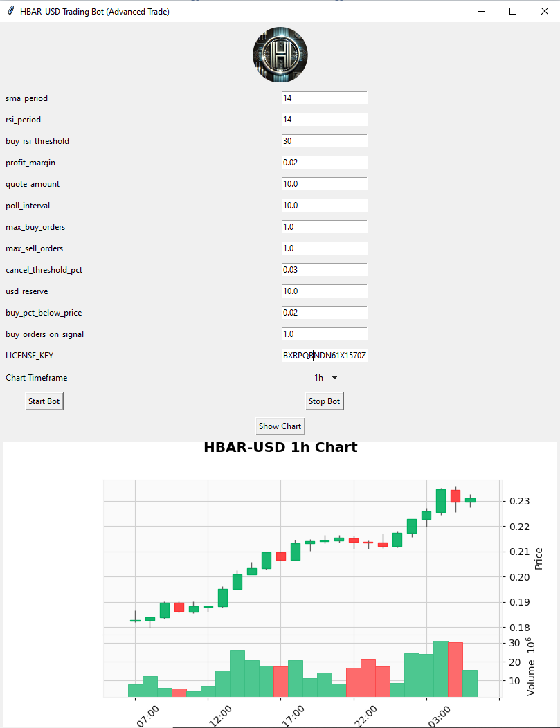Image resolution: width=560 pixels, height=728 pixels.
Task: Click the cancel_threshold_pct field
Action: tap(324, 269)
